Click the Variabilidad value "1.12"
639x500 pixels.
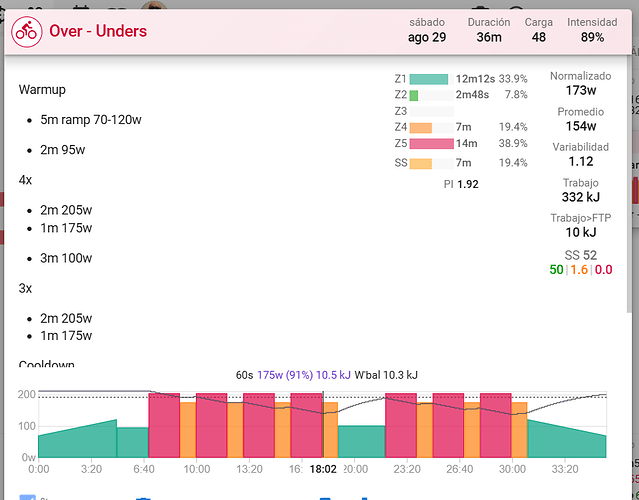click(x=581, y=162)
